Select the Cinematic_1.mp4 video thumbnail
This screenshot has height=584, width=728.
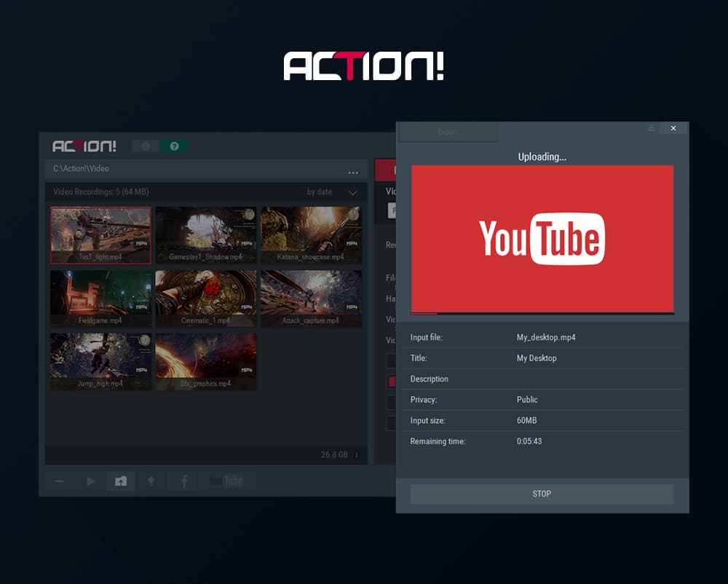pyautogui.click(x=205, y=298)
